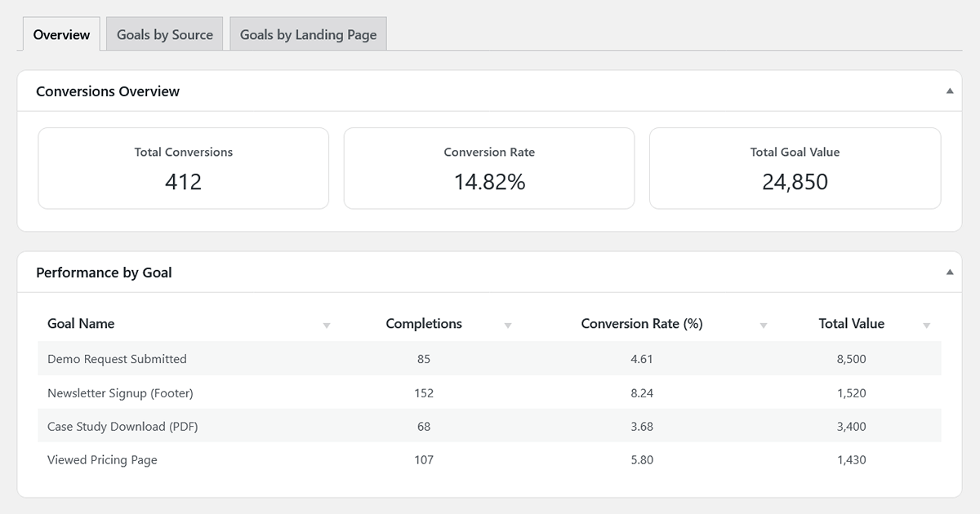Viewport: 980px width, 514px height.
Task: Select the Demo Request Submitted row
Action: click(x=490, y=359)
